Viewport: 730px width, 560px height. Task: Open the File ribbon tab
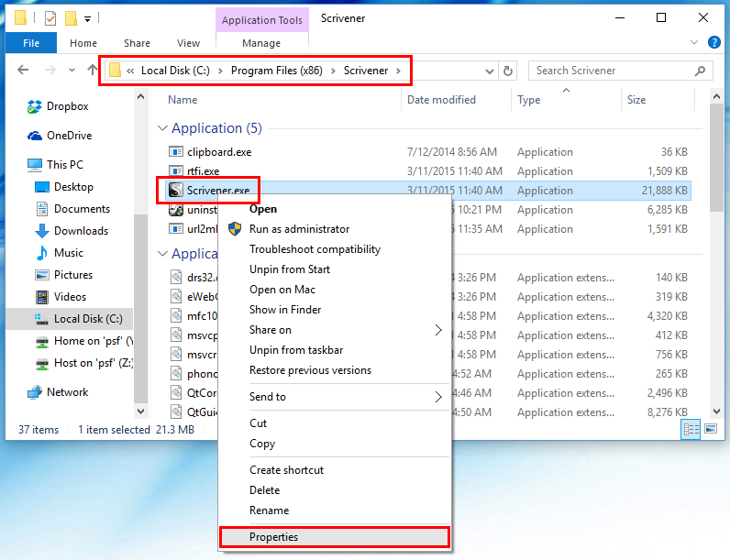click(31, 43)
